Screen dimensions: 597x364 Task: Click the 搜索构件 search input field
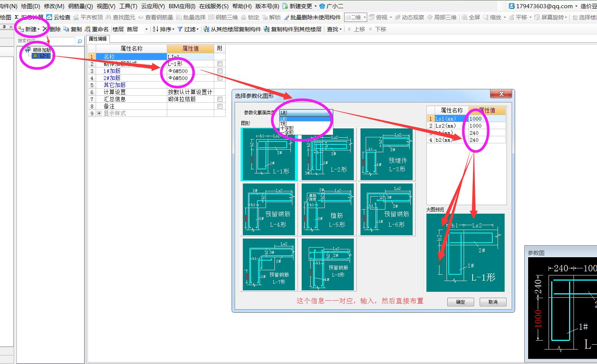(x=46, y=41)
